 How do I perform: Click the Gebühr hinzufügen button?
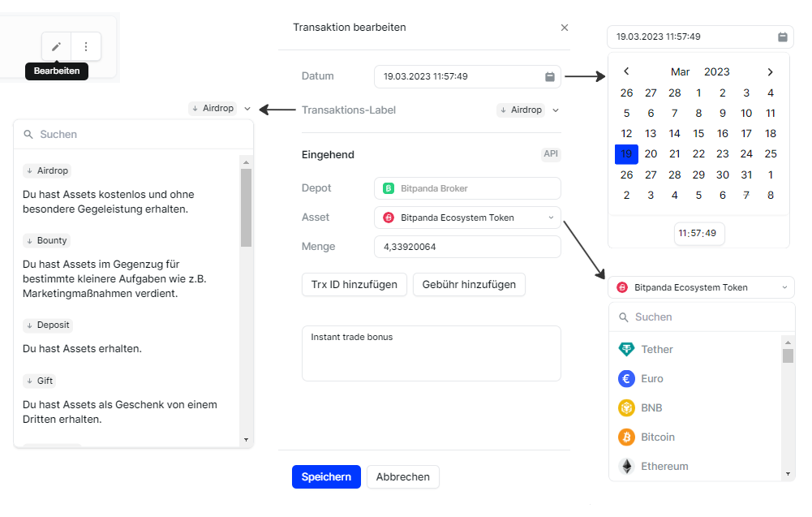[469, 285]
